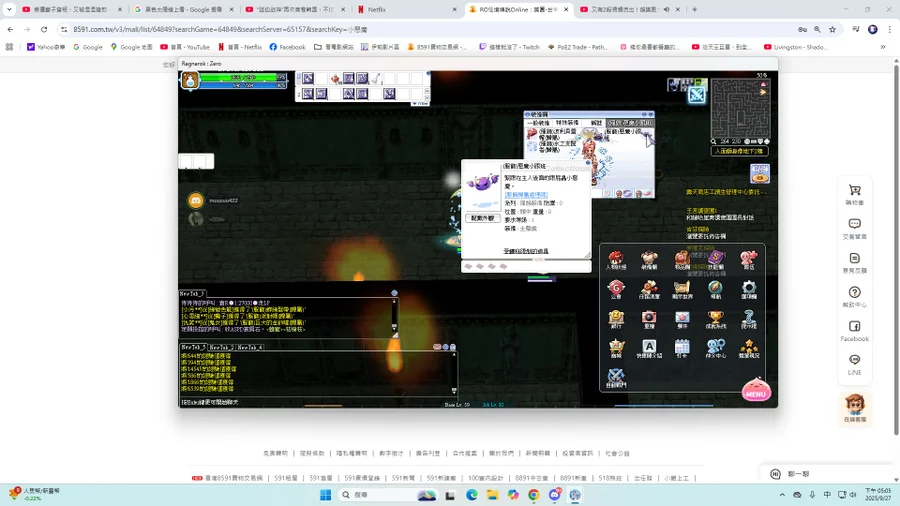Click the Facebook icon in right sidebar
Image resolution: width=900 pixels, height=506 pixels.
[x=854, y=330]
